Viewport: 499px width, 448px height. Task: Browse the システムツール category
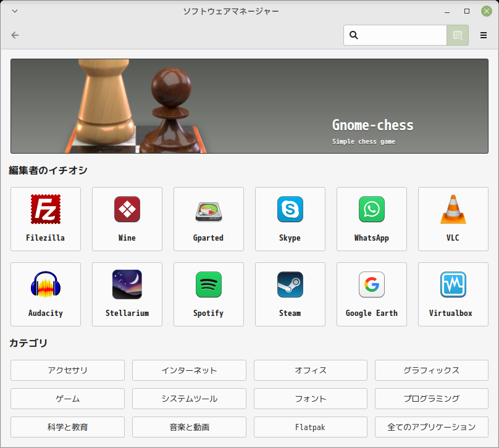(x=189, y=399)
